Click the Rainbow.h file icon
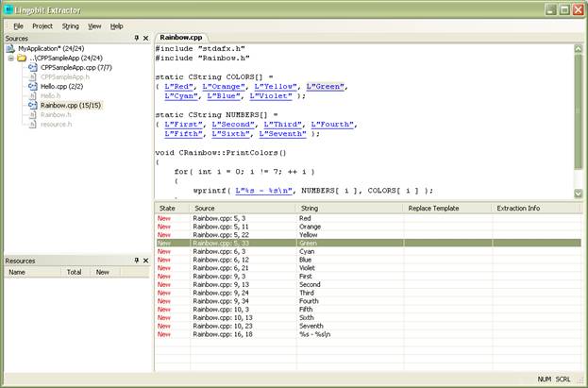This screenshot has width=588, height=388. click(33, 115)
